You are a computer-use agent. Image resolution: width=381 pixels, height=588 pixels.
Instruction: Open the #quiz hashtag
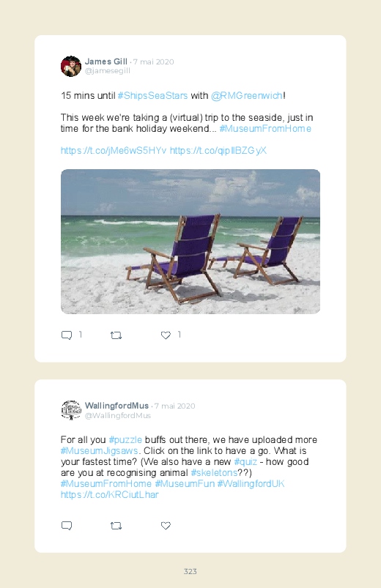coord(245,461)
